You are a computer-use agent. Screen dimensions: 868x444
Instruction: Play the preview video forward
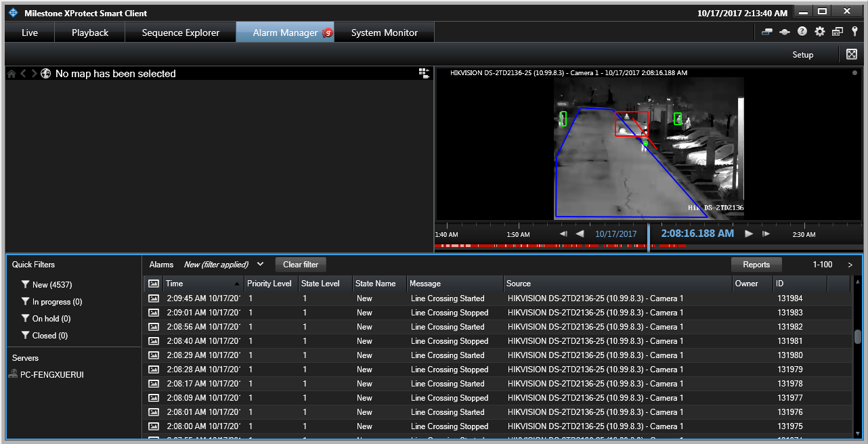(749, 234)
